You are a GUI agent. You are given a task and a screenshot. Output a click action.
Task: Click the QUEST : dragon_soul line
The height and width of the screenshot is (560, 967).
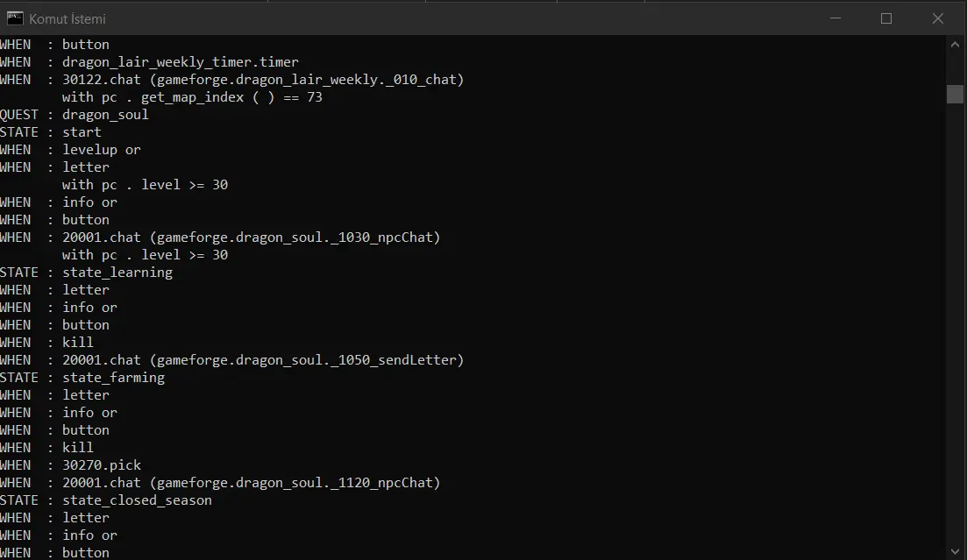point(75,115)
